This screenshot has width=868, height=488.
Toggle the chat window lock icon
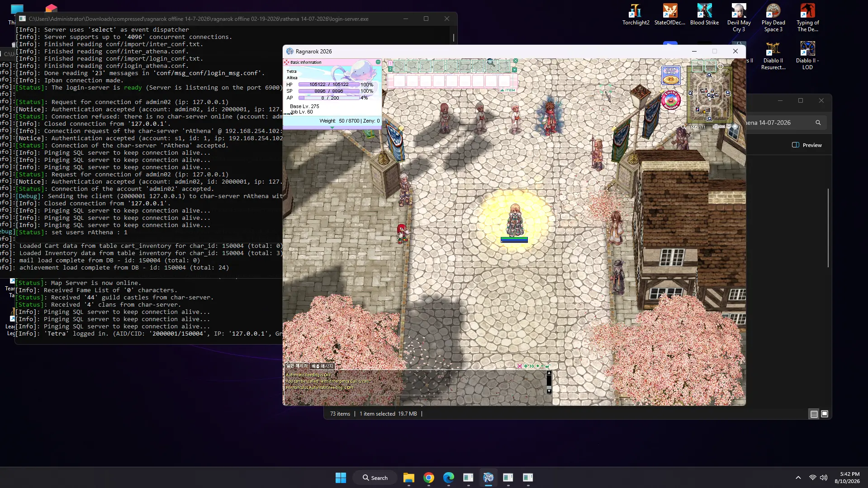[548, 366]
